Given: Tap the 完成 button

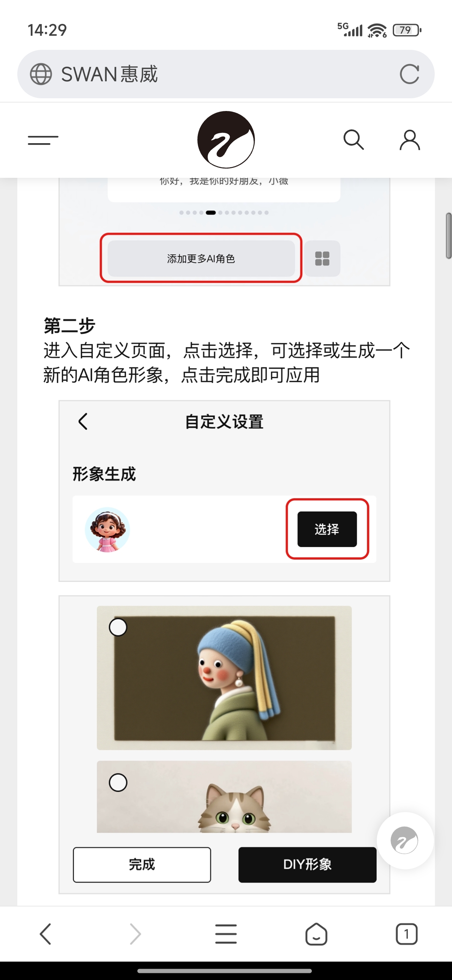Looking at the screenshot, I should [142, 865].
